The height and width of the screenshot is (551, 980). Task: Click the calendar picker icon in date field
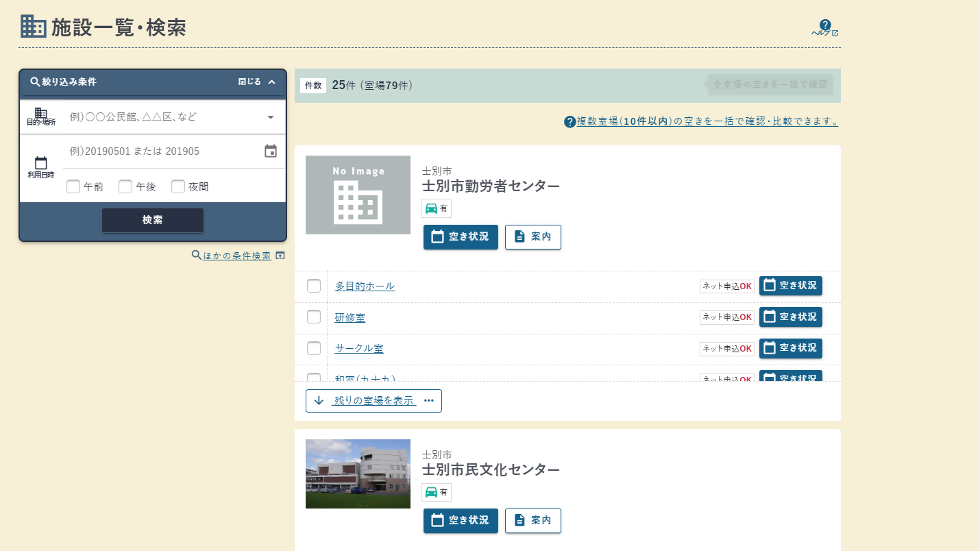coord(271,151)
